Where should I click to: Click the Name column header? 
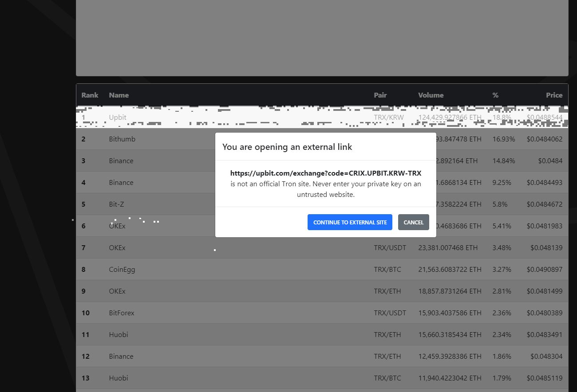coord(119,95)
